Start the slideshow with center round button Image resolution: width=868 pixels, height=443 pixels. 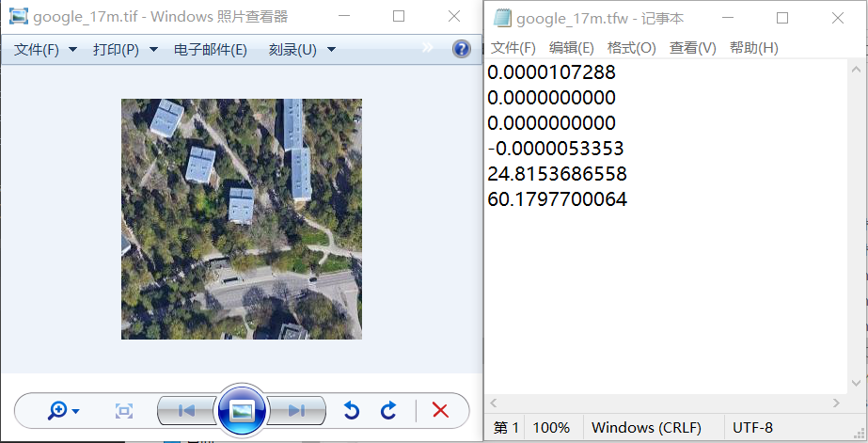coord(242,410)
